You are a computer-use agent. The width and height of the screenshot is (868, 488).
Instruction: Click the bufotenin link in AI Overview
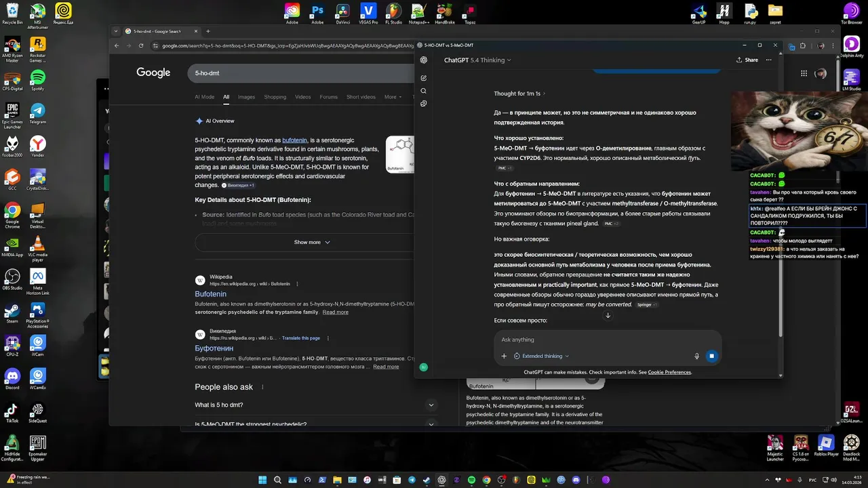pos(295,140)
